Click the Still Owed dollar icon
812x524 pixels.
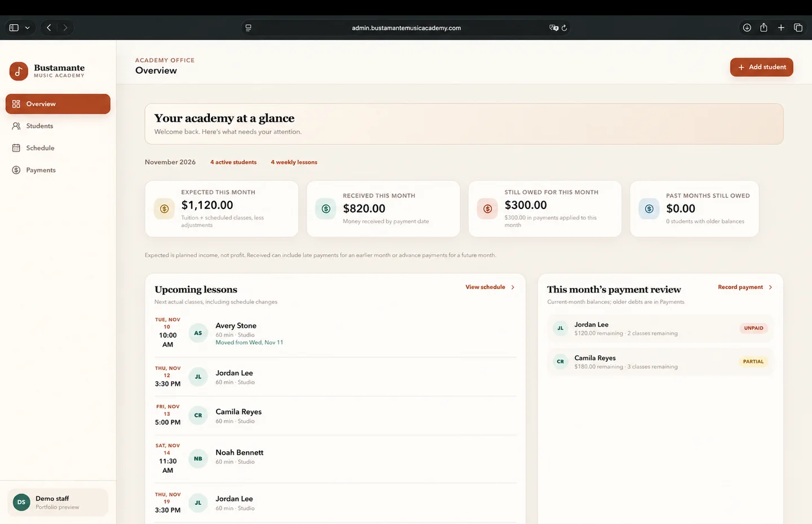click(x=488, y=209)
